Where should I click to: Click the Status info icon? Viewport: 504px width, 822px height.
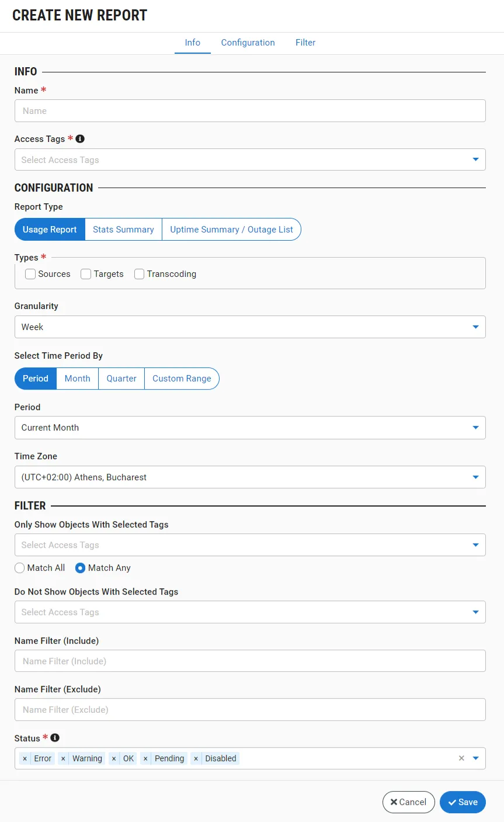pyautogui.click(x=55, y=738)
